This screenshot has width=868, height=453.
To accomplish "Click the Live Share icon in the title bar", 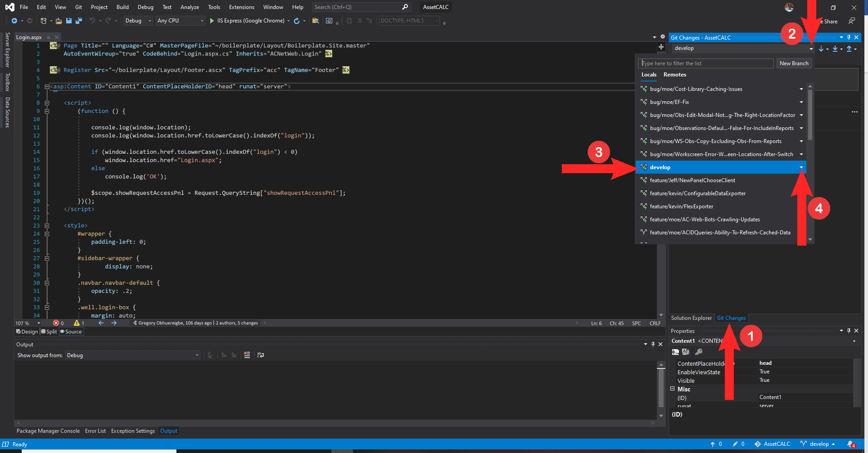I will pos(851,21).
